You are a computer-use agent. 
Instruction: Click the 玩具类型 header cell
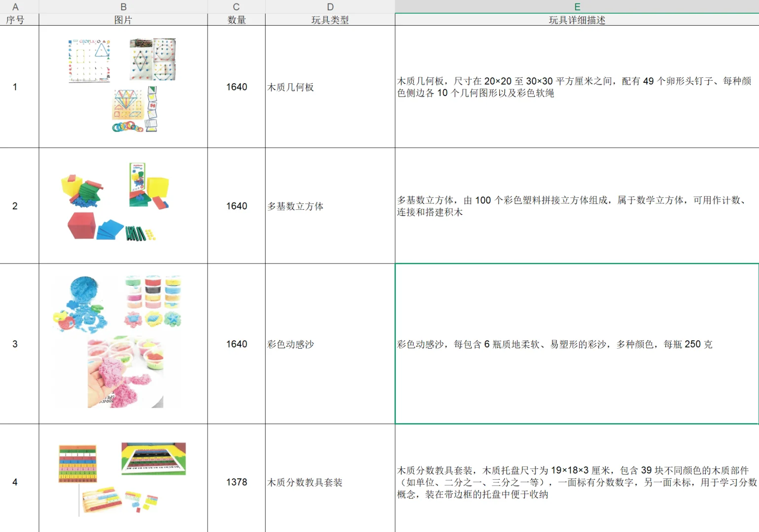tap(330, 20)
